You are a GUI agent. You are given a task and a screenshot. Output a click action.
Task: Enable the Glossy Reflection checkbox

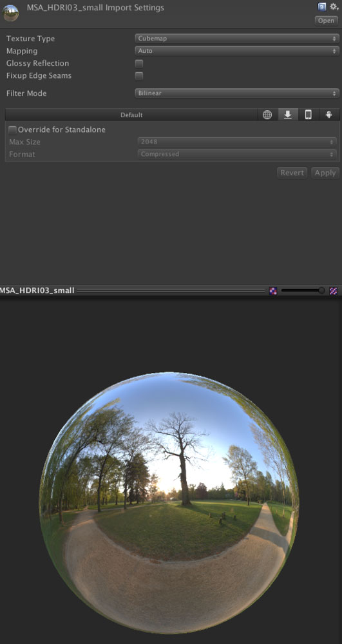tap(139, 64)
